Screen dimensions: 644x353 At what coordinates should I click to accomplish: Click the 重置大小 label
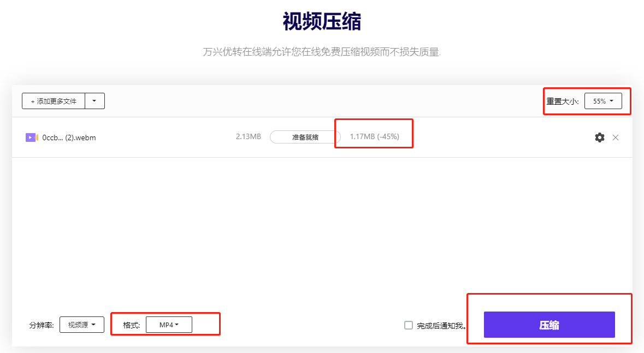pos(562,101)
